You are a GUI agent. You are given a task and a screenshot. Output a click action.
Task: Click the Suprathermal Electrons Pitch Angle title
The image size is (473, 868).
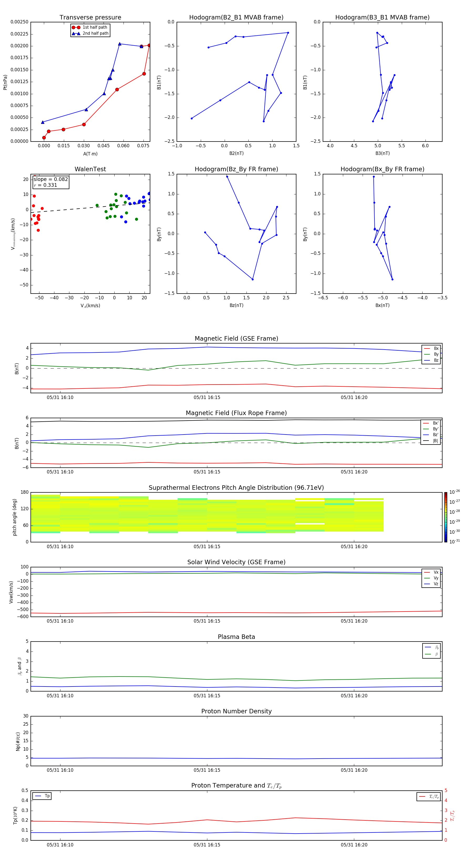236,488
